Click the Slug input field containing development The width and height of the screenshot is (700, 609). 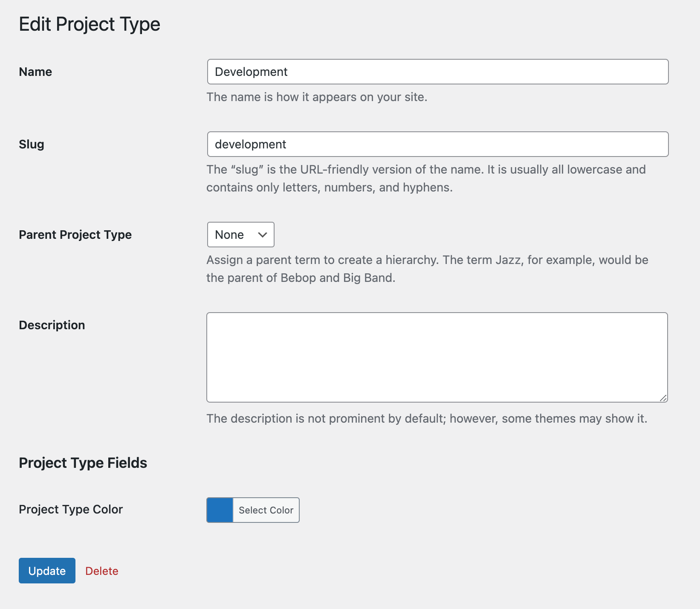point(438,144)
